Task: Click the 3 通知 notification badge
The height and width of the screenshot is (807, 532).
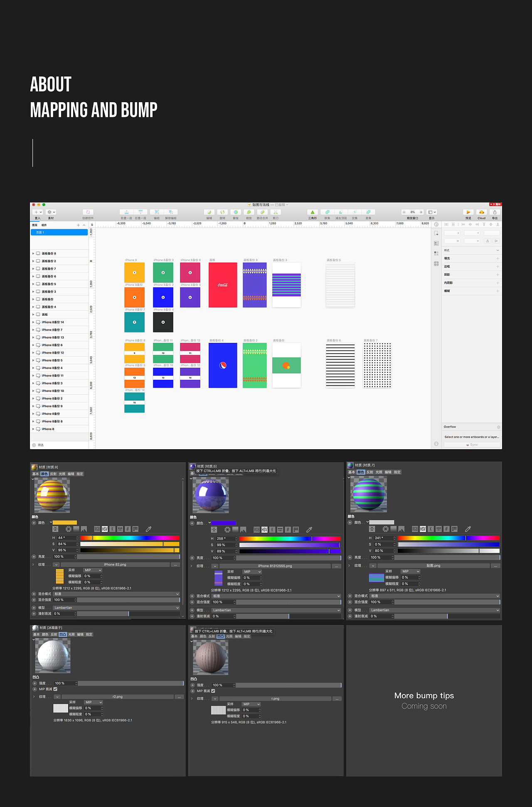Action: [495, 204]
